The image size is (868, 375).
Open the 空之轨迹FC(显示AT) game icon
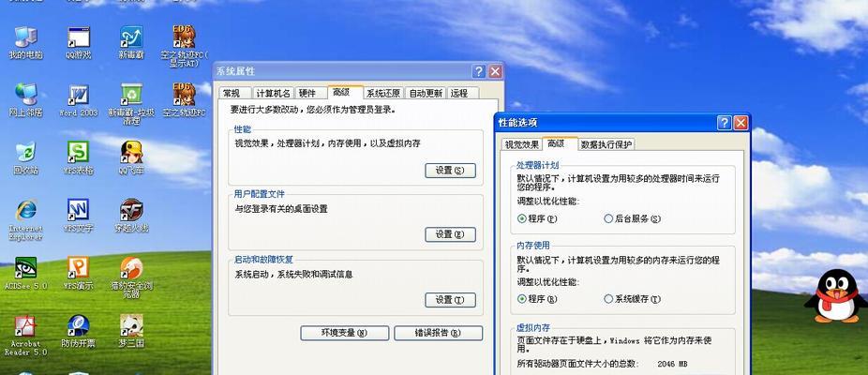coord(184,45)
